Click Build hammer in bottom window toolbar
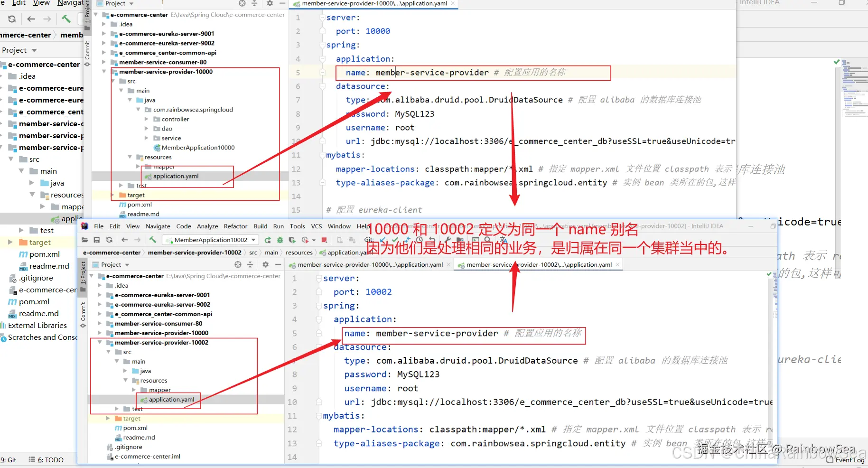 (152, 240)
